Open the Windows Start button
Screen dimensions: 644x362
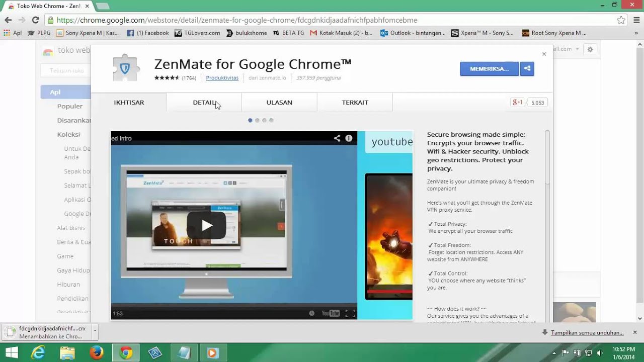point(12,352)
